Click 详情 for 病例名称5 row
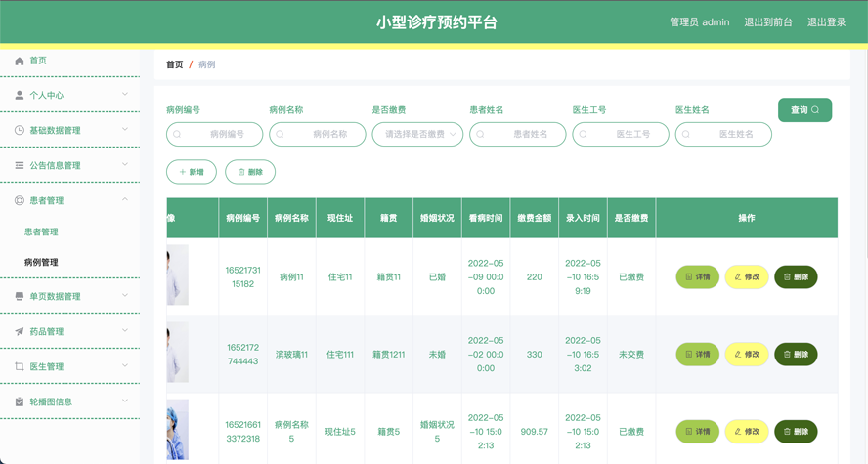Screen dimensions: 868x464 pyautogui.click(x=698, y=432)
